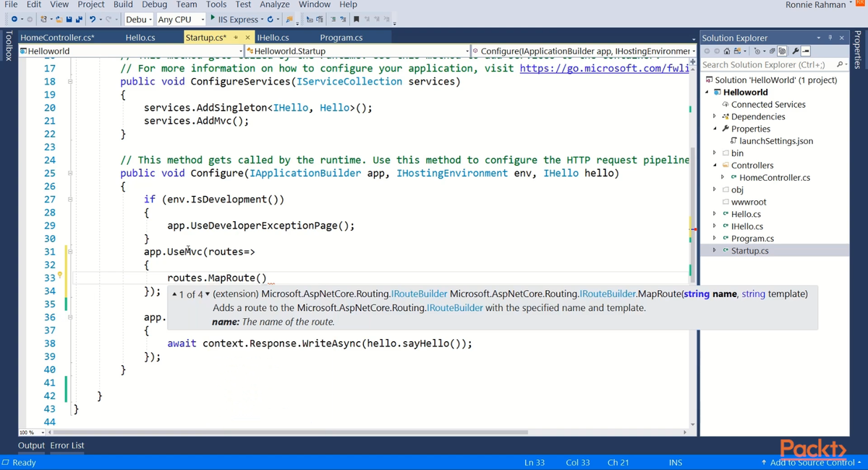Open the Helloworld project scope dropdown

(132, 51)
